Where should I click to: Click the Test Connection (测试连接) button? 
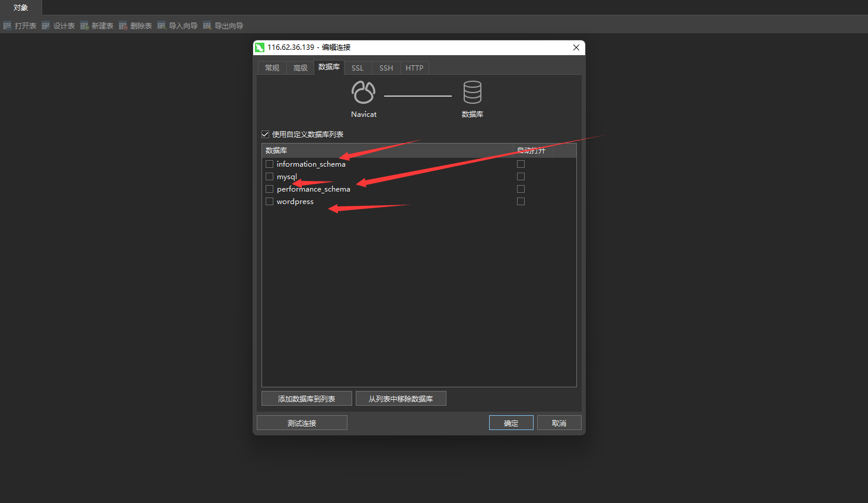(x=302, y=423)
